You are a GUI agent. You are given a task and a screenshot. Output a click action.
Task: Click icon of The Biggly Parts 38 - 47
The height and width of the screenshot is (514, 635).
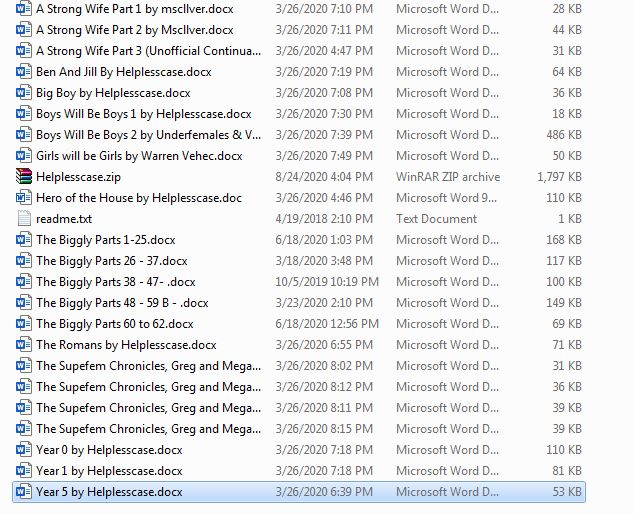[x=23, y=282]
